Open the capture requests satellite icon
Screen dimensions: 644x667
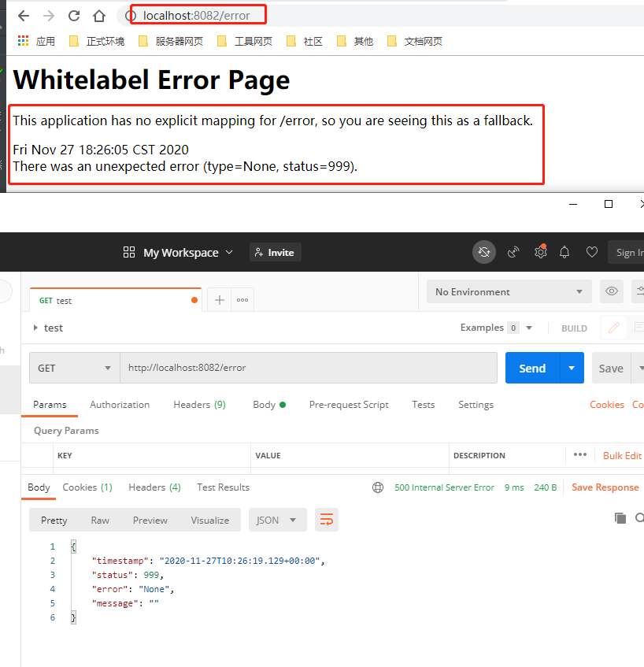pos(513,252)
